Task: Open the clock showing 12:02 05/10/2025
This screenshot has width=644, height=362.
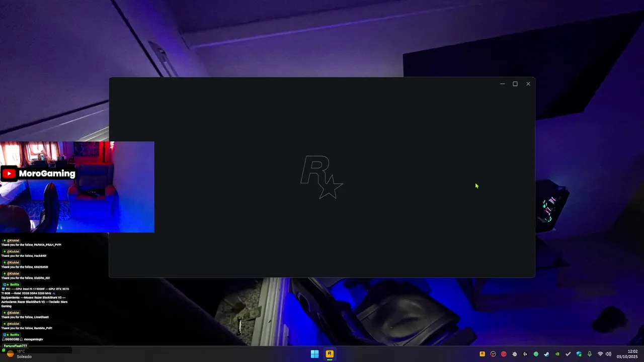Action: coord(627,354)
